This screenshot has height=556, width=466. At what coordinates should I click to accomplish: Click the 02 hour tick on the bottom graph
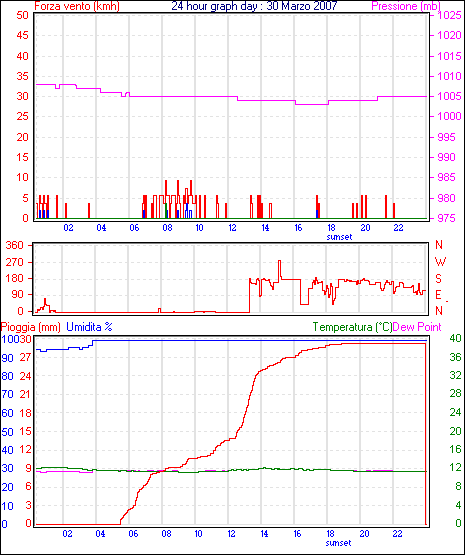point(67,534)
